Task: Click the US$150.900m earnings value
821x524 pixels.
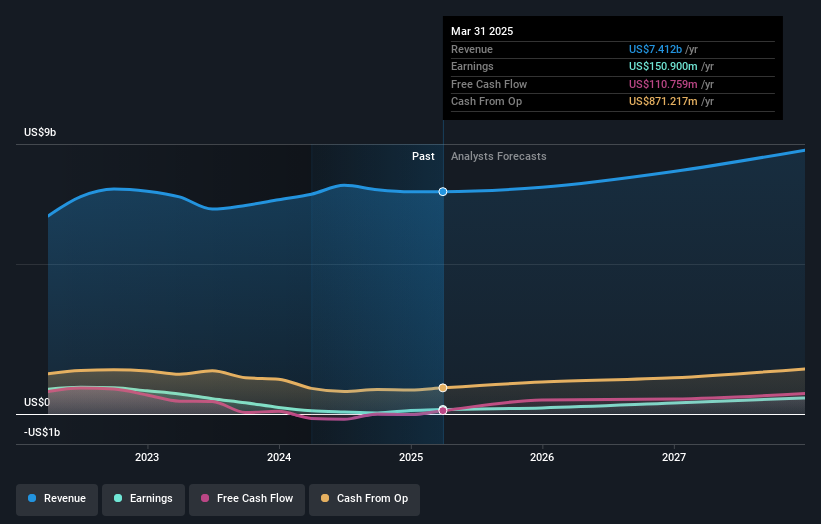Action: point(663,66)
